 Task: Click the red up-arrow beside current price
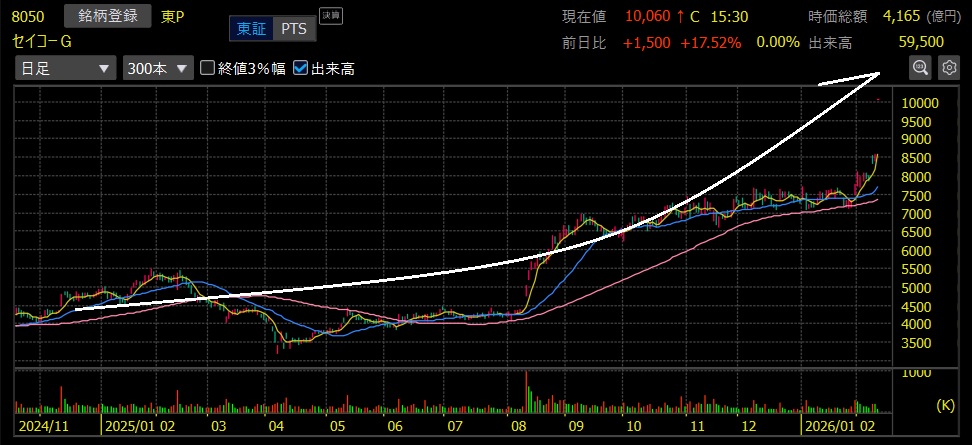coord(680,16)
